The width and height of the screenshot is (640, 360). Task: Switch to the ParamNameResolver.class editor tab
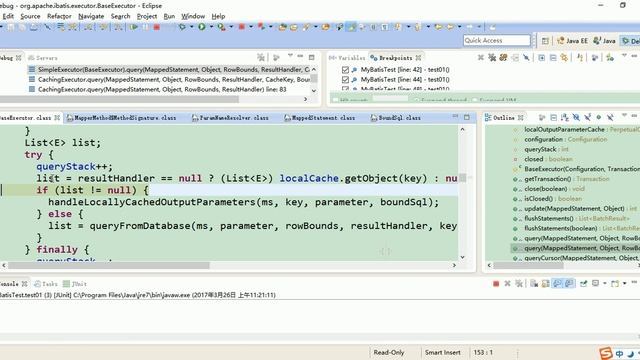coord(230,118)
